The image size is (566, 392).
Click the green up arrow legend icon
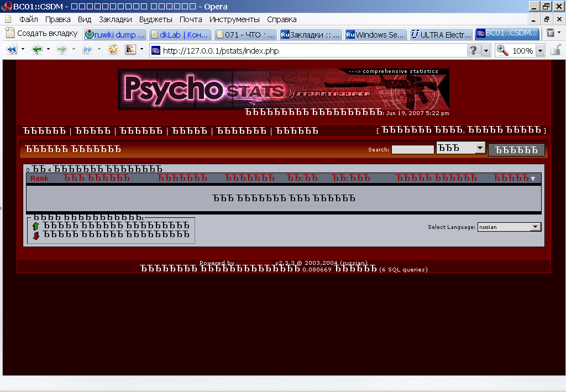tap(35, 226)
